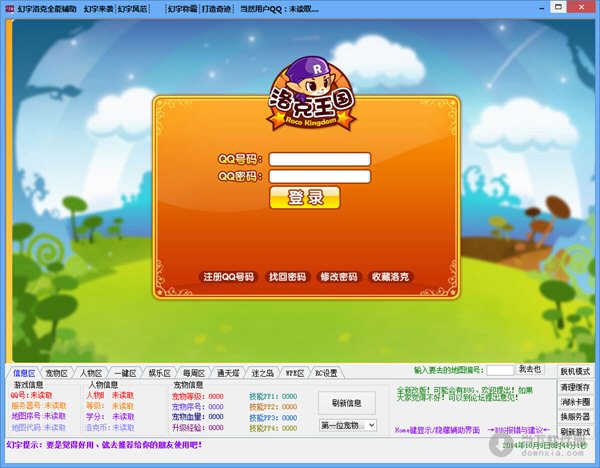Switch to the 宠物区 tab
This screenshot has height=468, width=600.
(57, 373)
